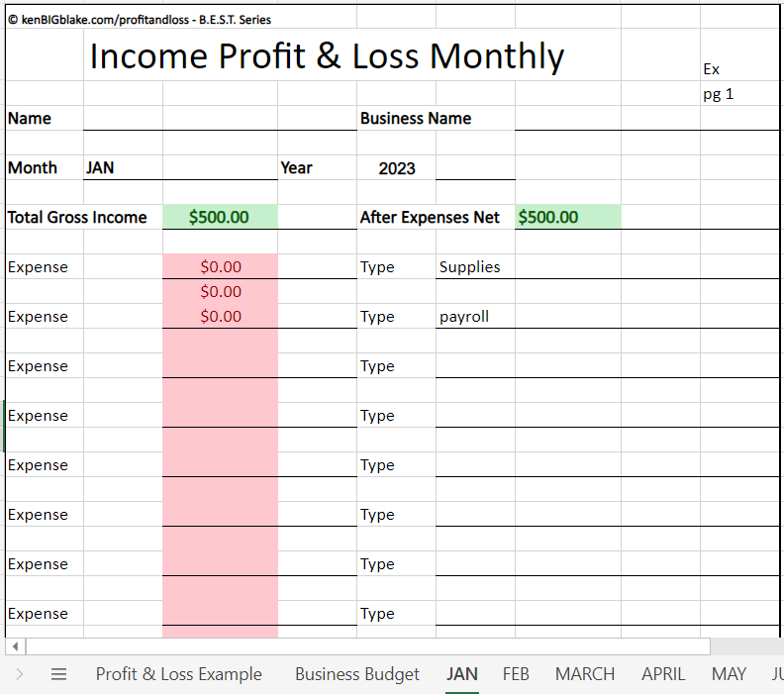Select the JAN sheet tab

point(462,674)
